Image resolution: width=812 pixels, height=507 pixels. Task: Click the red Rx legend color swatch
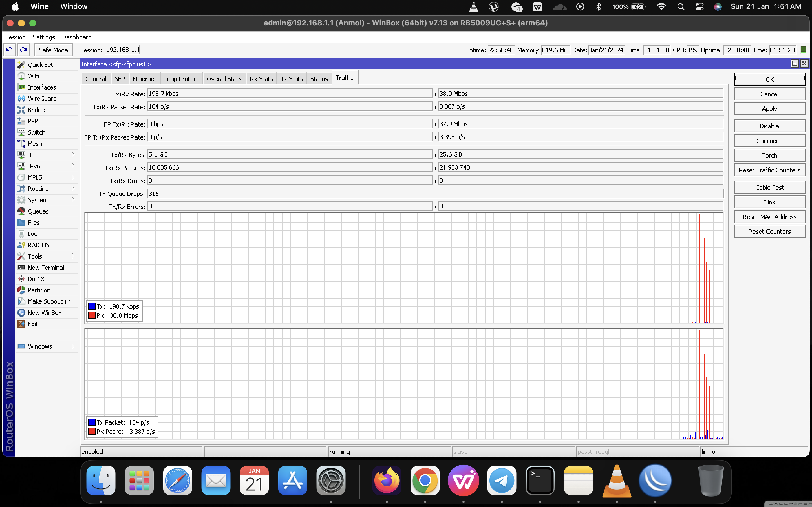tap(92, 315)
